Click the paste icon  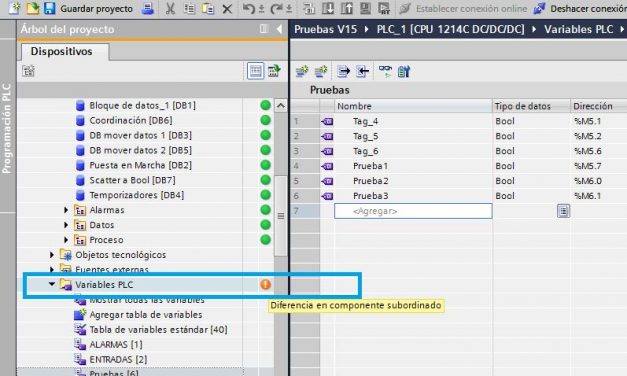tap(208, 8)
